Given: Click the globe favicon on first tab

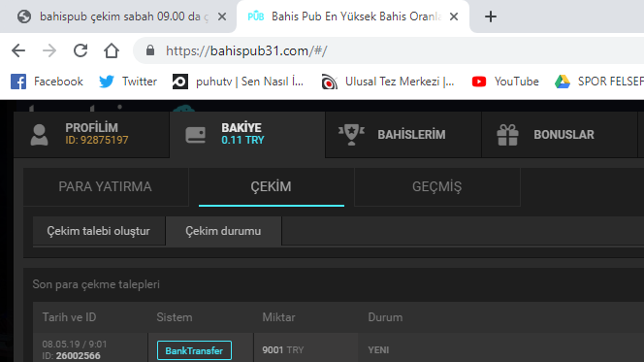Looking at the screenshot, I should (x=24, y=16).
